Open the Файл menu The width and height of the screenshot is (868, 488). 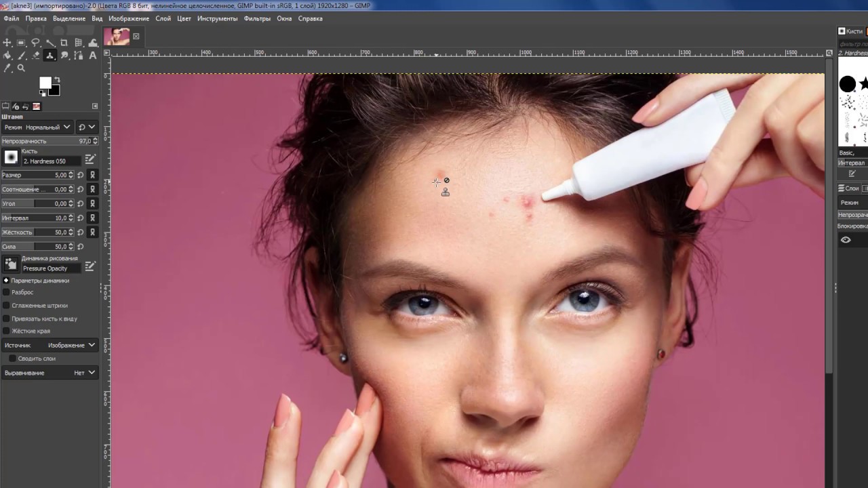click(x=11, y=18)
